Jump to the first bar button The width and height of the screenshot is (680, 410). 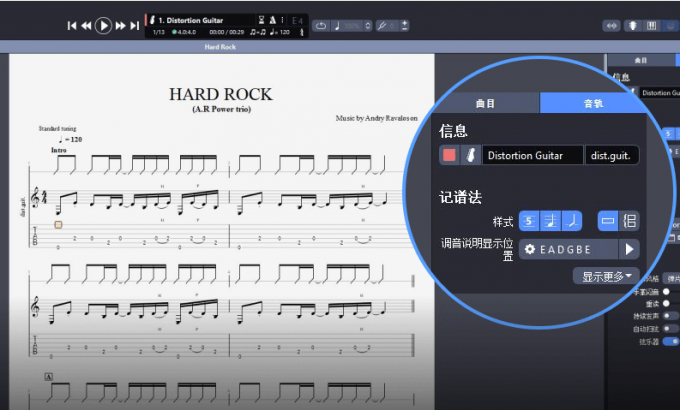click(72, 26)
